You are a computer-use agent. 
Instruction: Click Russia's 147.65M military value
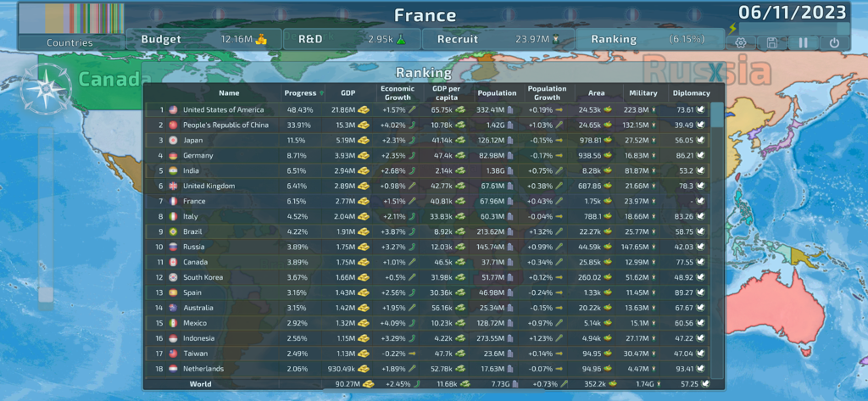(x=636, y=247)
